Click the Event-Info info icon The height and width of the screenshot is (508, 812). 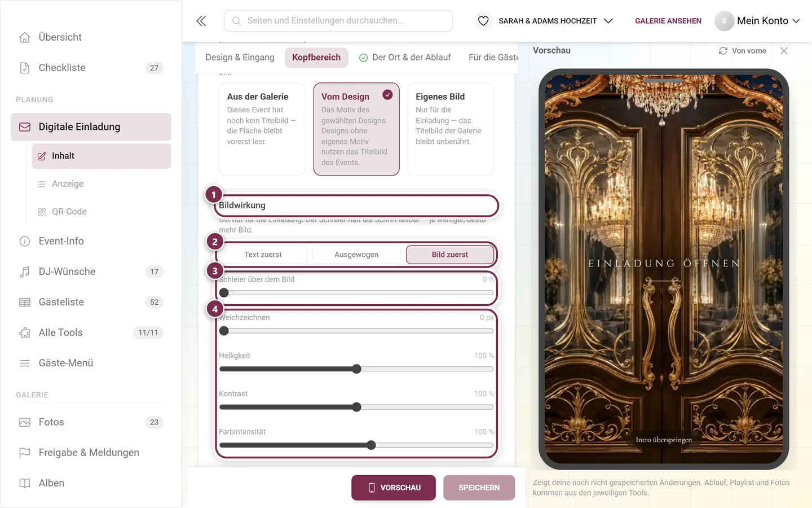pos(25,242)
